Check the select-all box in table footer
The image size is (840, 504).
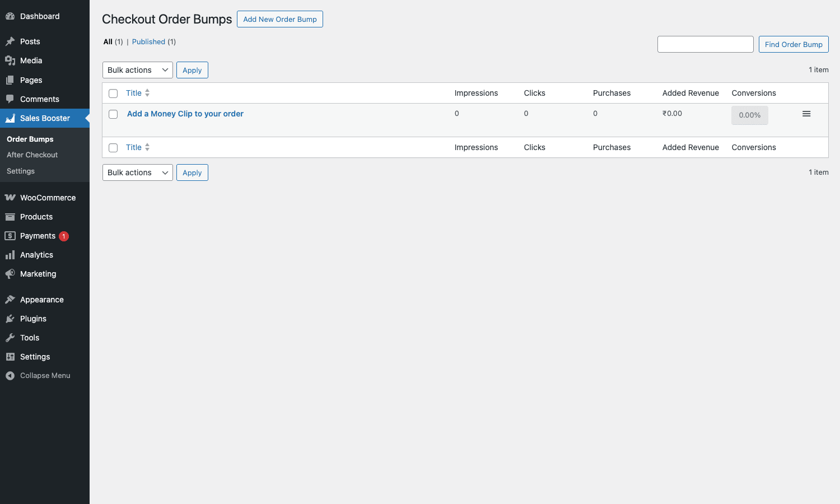[113, 148]
